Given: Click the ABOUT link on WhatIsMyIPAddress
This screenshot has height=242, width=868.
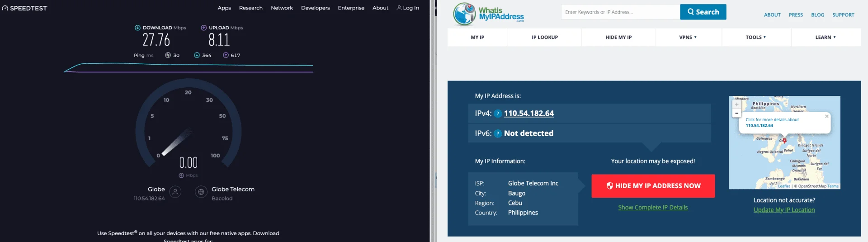Looking at the screenshot, I should click(772, 15).
